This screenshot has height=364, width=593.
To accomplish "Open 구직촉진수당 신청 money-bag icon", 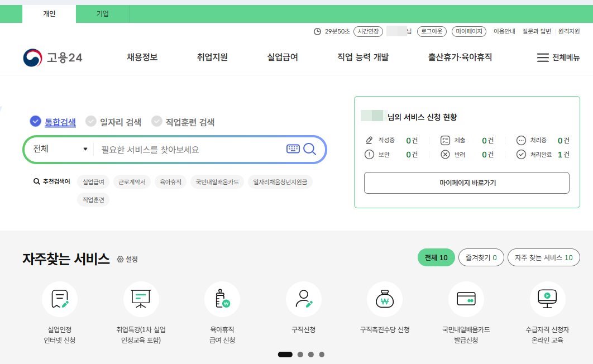I will coord(385,299).
